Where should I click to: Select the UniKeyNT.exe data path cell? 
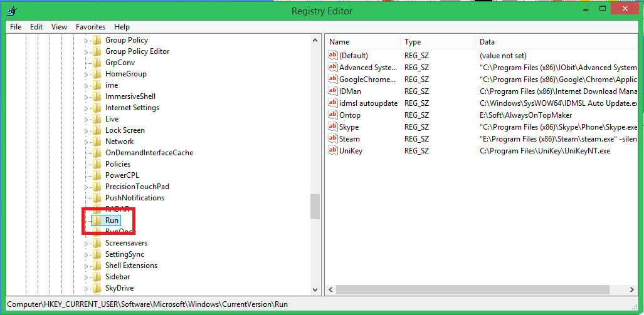[x=544, y=151]
